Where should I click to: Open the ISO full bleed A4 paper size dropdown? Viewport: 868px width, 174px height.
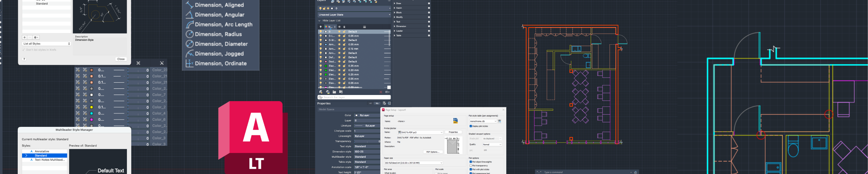click(413, 163)
